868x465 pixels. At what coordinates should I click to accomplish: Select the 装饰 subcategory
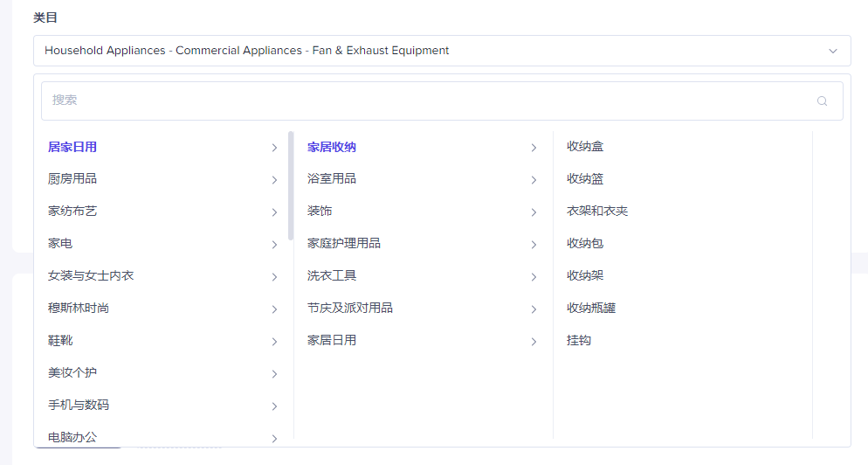[x=320, y=212]
